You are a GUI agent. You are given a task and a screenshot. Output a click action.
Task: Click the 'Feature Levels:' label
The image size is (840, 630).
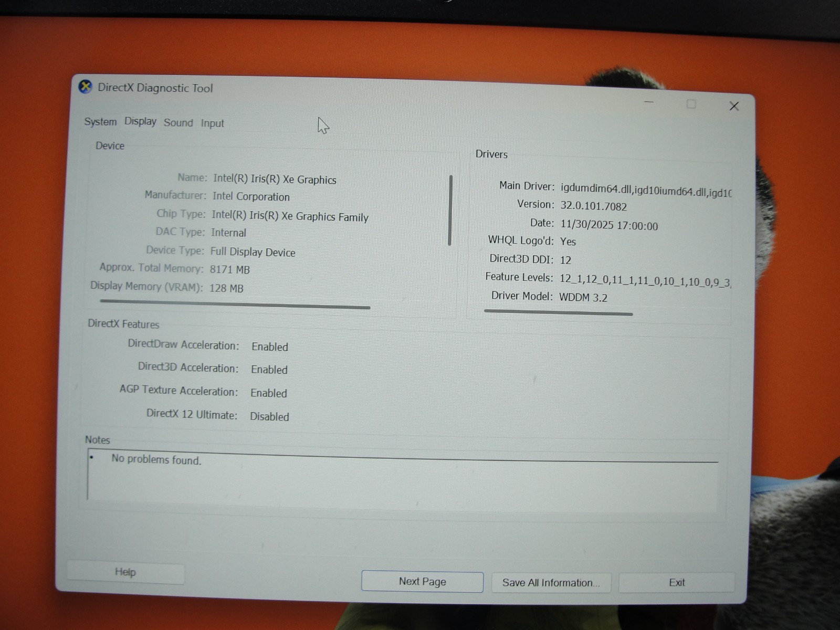[519, 277]
